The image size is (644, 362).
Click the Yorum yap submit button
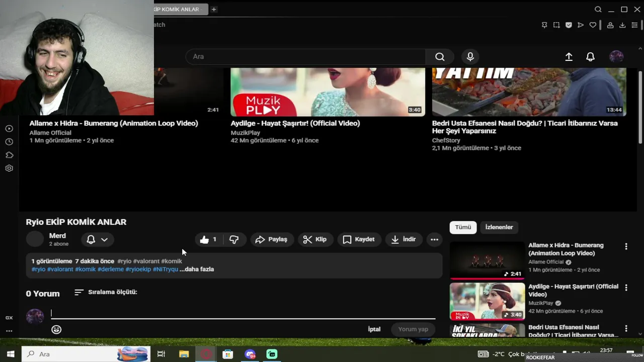[x=413, y=329]
